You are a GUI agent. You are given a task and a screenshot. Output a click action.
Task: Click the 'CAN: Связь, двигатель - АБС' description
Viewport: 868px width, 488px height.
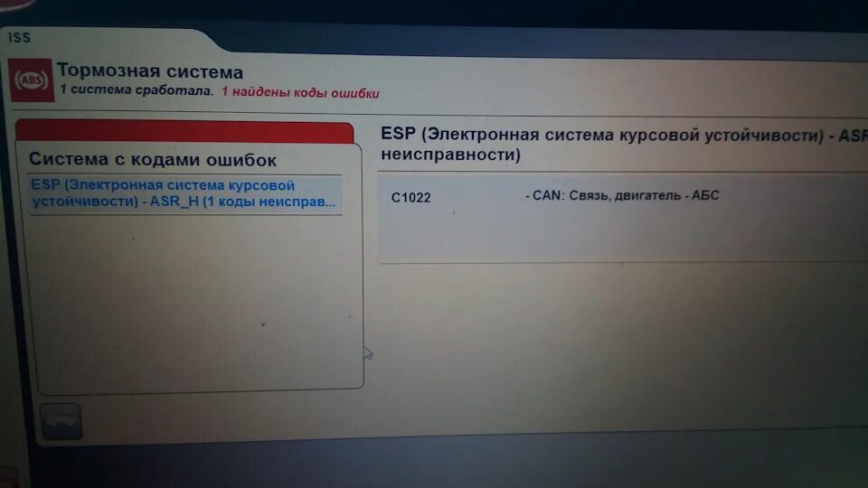coord(622,195)
